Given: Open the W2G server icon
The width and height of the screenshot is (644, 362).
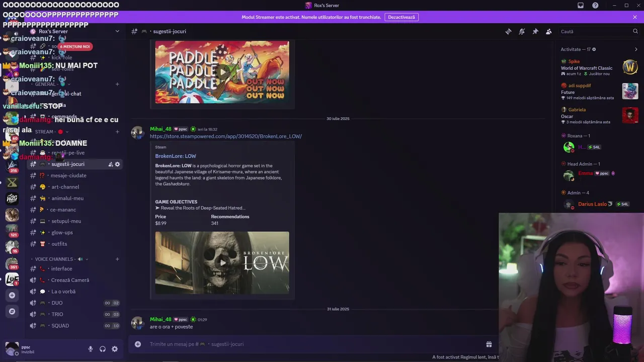Looking at the screenshot, I should pyautogui.click(x=12, y=199).
